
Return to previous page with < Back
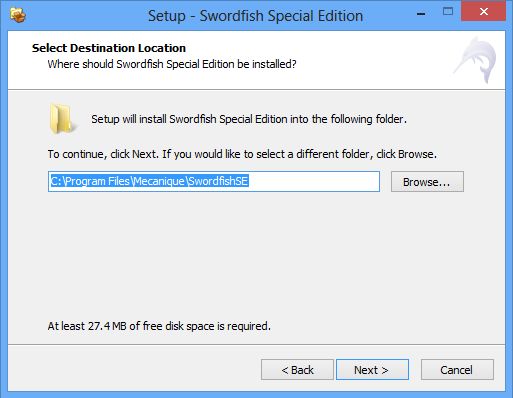click(x=297, y=370)
